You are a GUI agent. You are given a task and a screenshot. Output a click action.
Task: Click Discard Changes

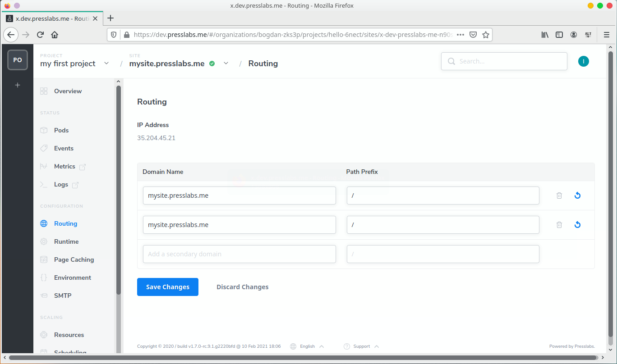242,287
